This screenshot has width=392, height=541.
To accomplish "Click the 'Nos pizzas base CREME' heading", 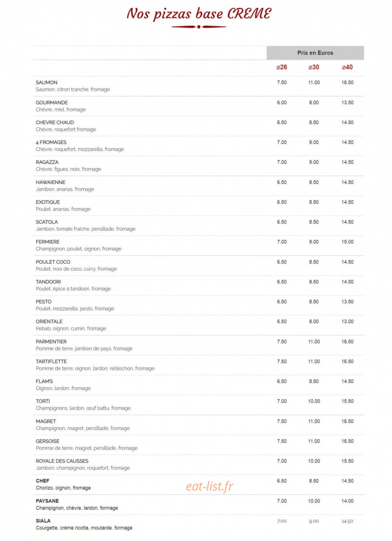I will click(x=199, y=13).
